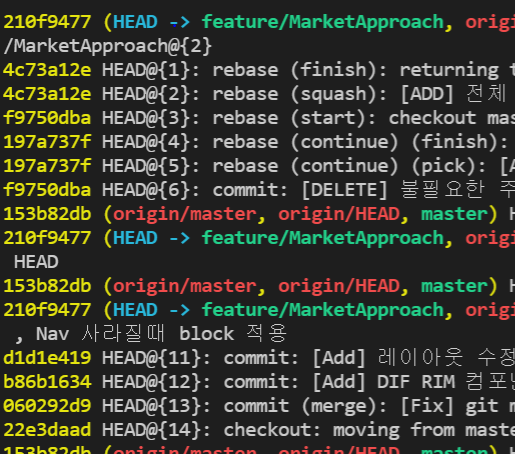Image resolution: width=515 pixels, height=454 pixels.
Task: Select the 'HEAD@{12}:' reflog selector
Action: 157,382
